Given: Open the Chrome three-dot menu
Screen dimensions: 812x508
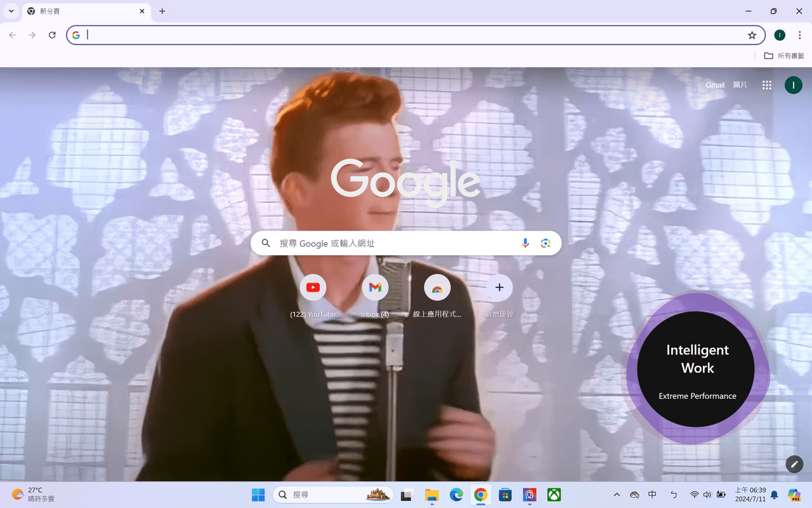Looking at the screenshot, I should coord(800,35).
